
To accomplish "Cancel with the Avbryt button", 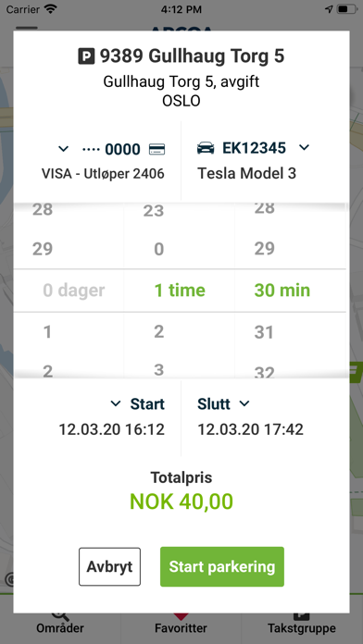I will coord(110,567).
